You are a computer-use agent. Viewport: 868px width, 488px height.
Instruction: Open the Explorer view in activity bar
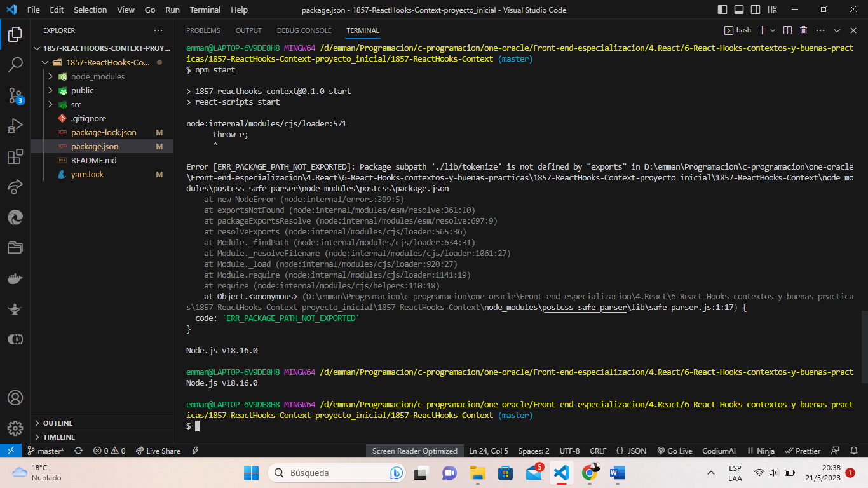coord(15,34)
